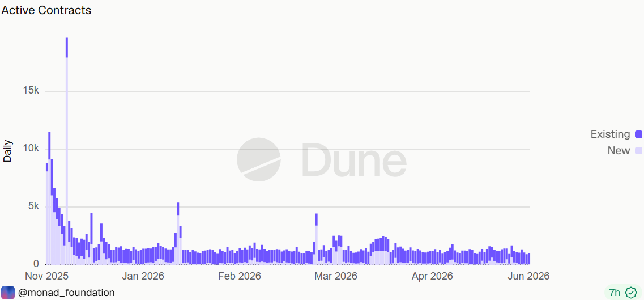Click the 0 y-axis label
Viewport: 644px width, 300px height.
click(37, 264)
